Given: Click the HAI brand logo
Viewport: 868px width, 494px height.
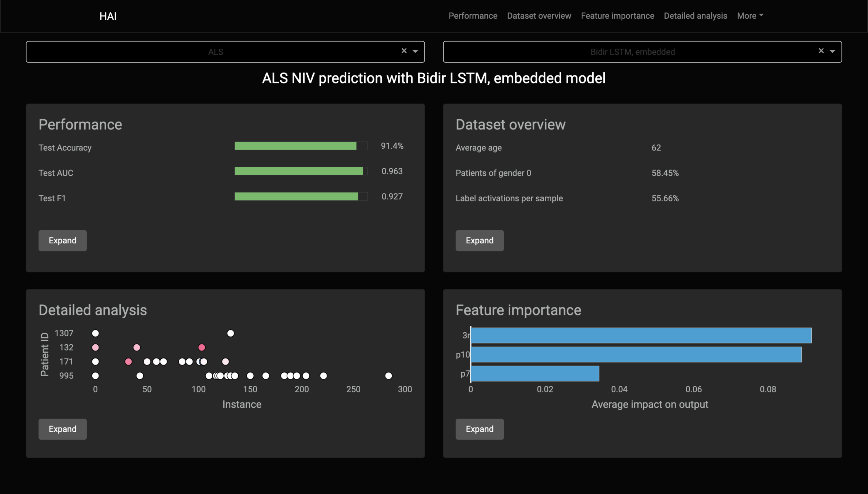Looking at the screenshot, I should 108,16.
